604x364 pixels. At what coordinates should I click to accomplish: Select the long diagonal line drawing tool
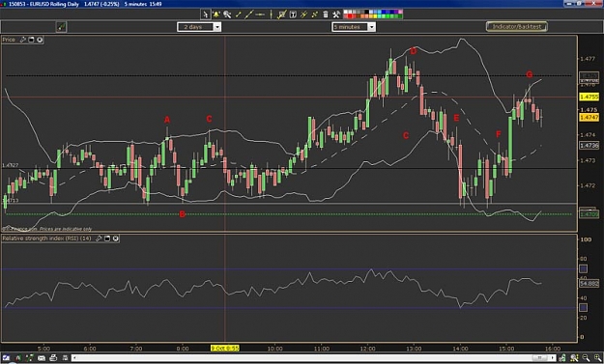tap(248, 14)
